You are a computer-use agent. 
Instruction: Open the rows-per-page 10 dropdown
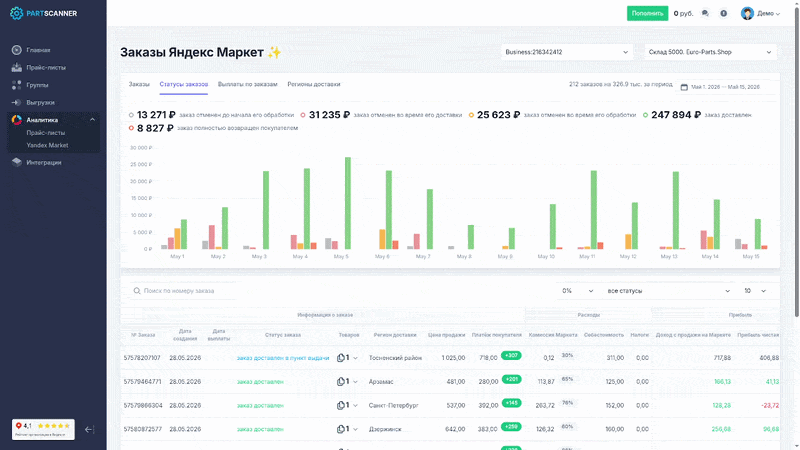(755, 291)
